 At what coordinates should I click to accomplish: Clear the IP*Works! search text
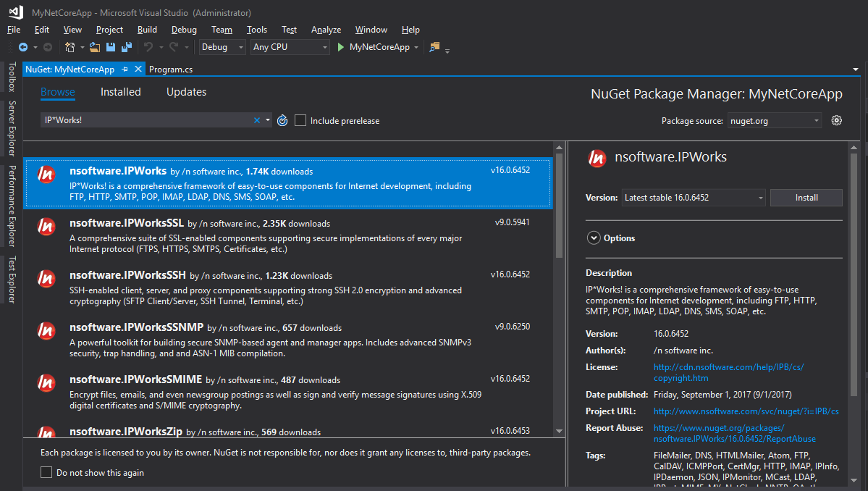point(257,120)
